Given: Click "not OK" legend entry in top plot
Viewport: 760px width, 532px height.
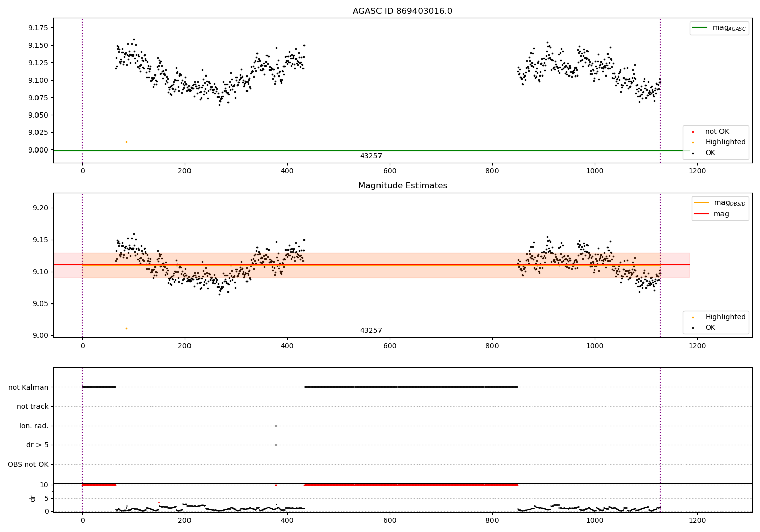Looking at the screenshot, I should 716,132.
